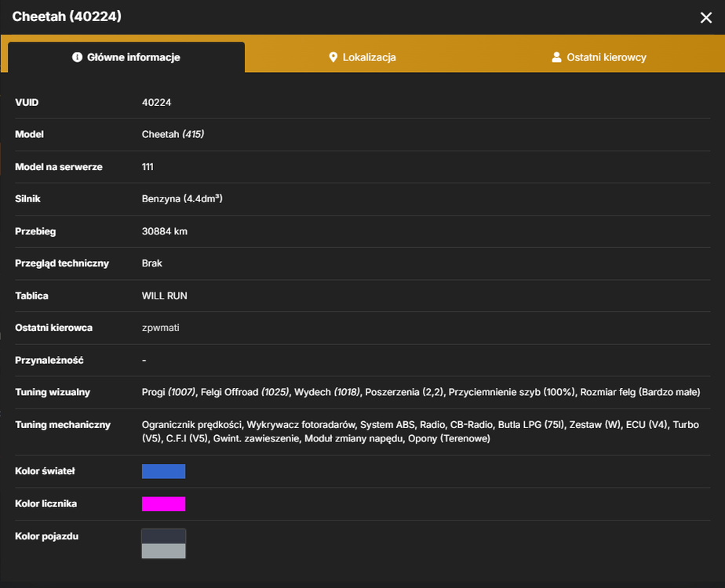
Task: Close the Cheetah (40224) dialog
Action: pyautogui.click(x=705, y=17)
